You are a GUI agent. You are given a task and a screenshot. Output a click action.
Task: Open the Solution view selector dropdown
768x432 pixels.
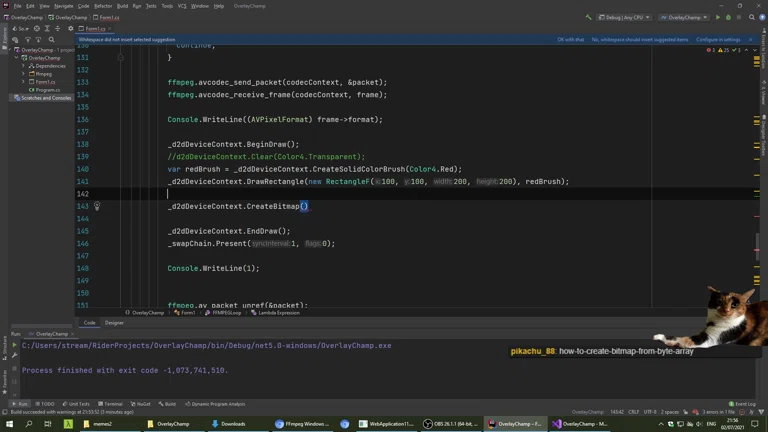coord(21,28)
